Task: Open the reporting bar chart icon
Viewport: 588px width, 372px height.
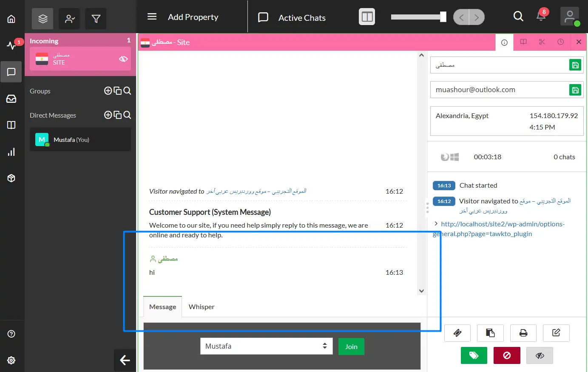Action: 11,152
